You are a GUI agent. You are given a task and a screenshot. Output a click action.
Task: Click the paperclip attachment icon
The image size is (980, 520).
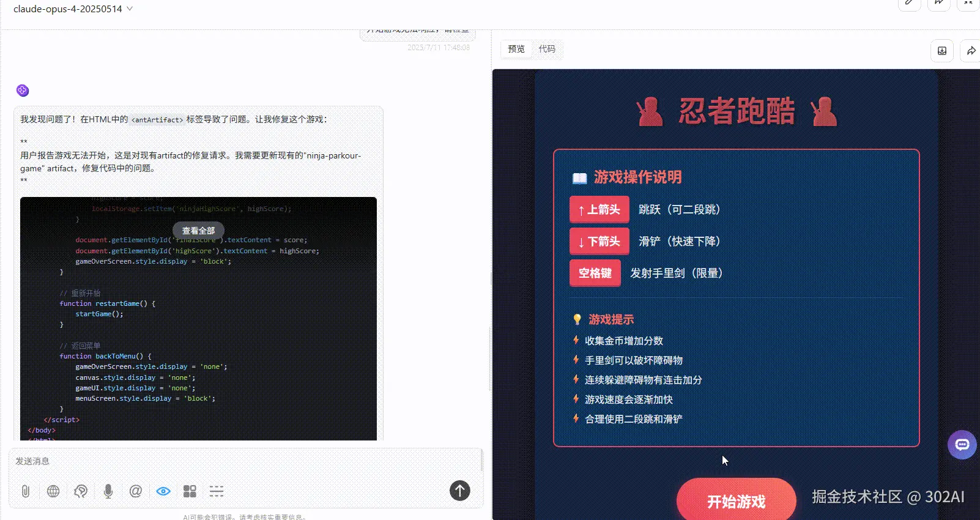click(26, 491)
